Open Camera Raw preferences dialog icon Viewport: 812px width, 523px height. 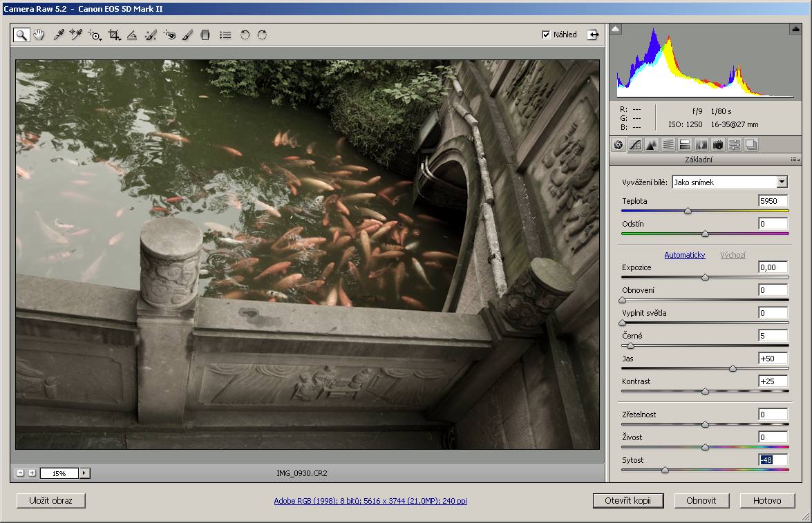point(225,35)
